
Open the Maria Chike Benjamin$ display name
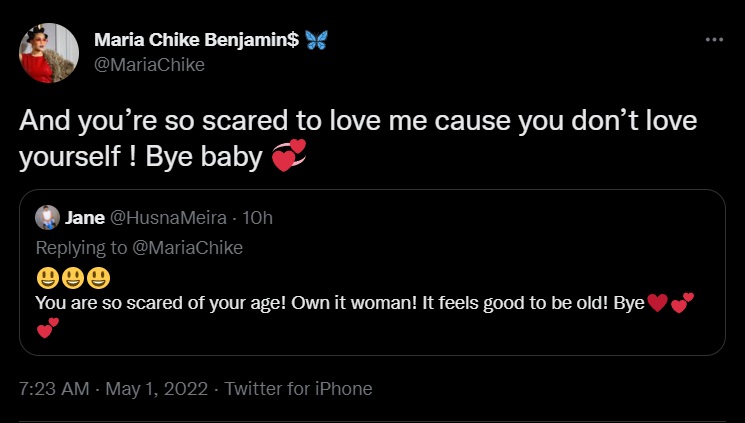pos(196,39)
